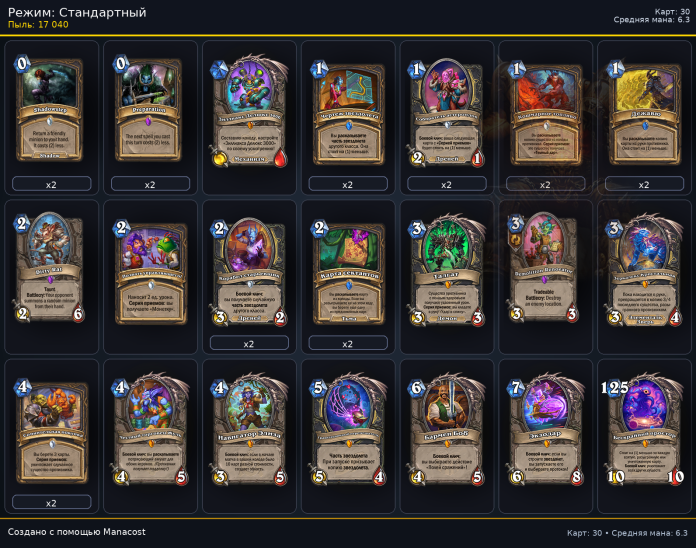The height and width of the screenshot is (548, 696).
Task: Select the Экзодар card
Action: [545, 429]
